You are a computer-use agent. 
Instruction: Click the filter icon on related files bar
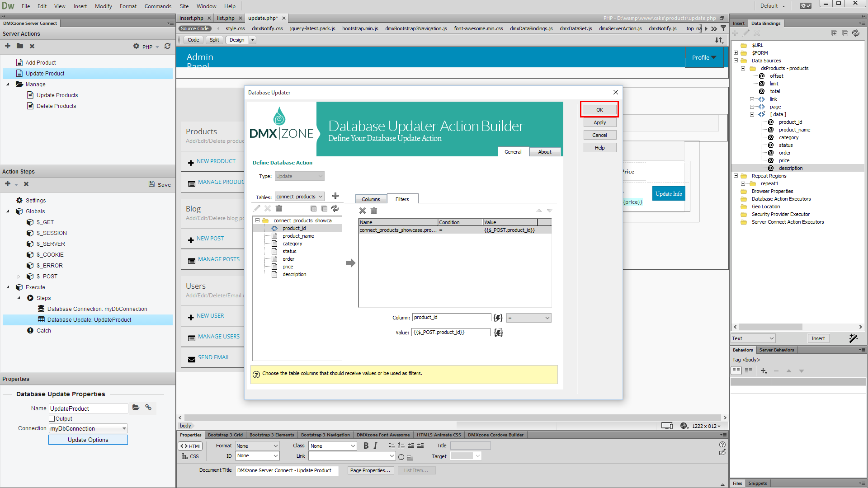pos(723,28)
